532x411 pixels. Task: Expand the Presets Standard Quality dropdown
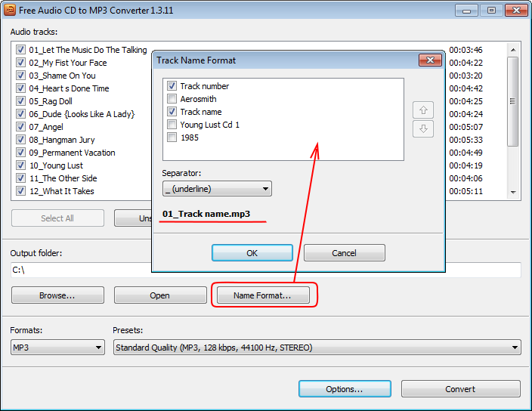(x=317, y=348)
